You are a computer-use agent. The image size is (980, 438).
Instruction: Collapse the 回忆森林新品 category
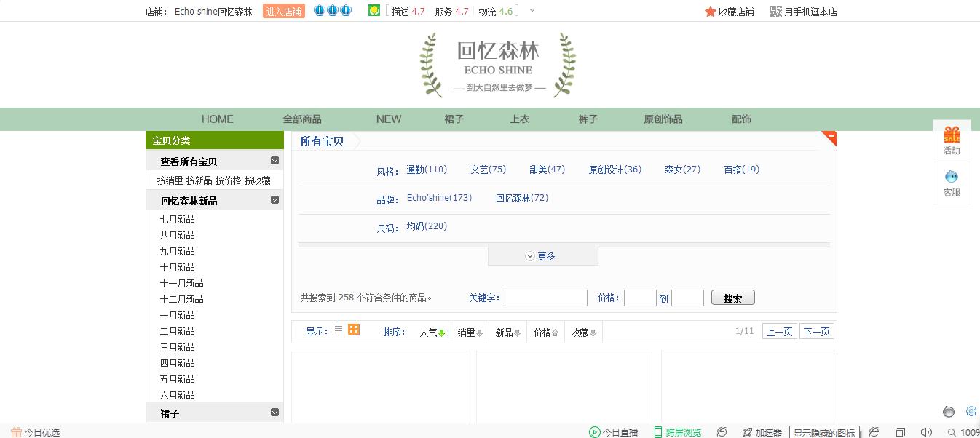(275, 199)
